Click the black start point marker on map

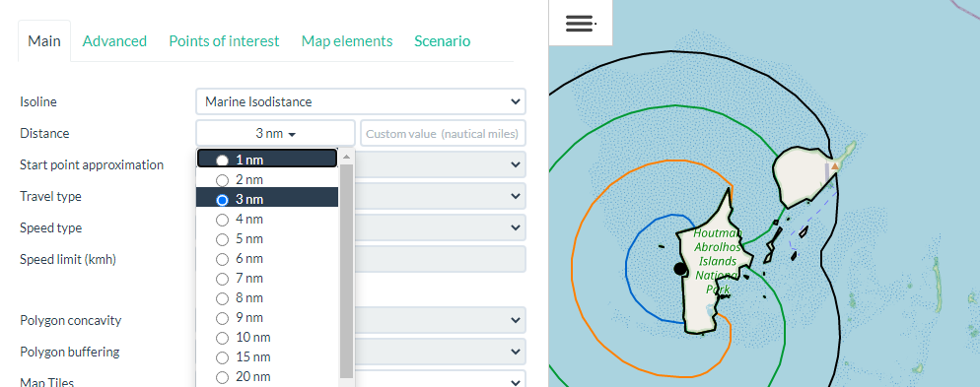pos(680,269)
